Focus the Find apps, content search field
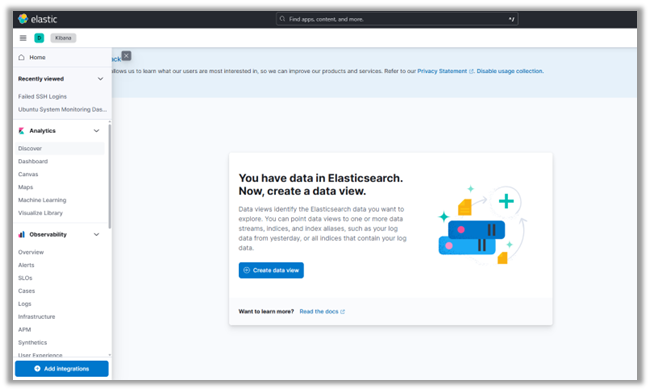The height and width of the screenshot is (391, 650). tap(397, 19)
